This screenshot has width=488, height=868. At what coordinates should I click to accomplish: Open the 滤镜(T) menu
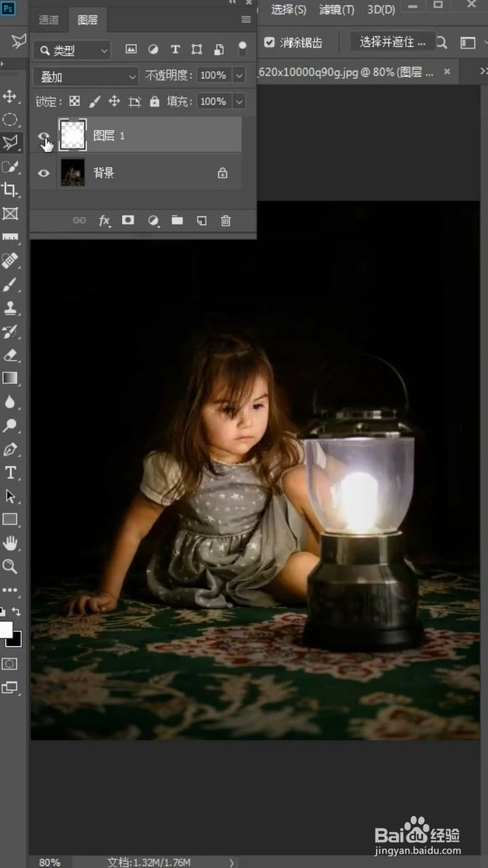click(337, 9)
